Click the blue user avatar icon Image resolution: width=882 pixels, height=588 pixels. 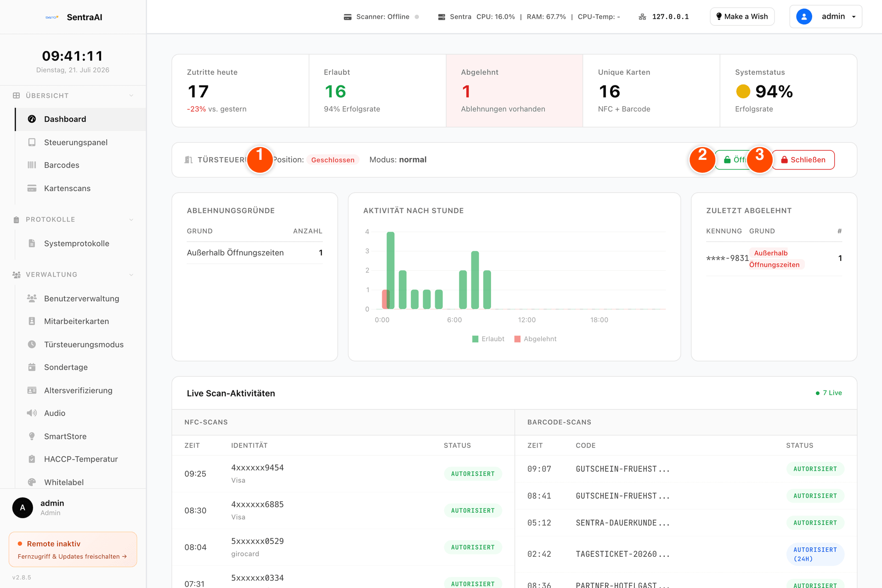pos(804,17)
